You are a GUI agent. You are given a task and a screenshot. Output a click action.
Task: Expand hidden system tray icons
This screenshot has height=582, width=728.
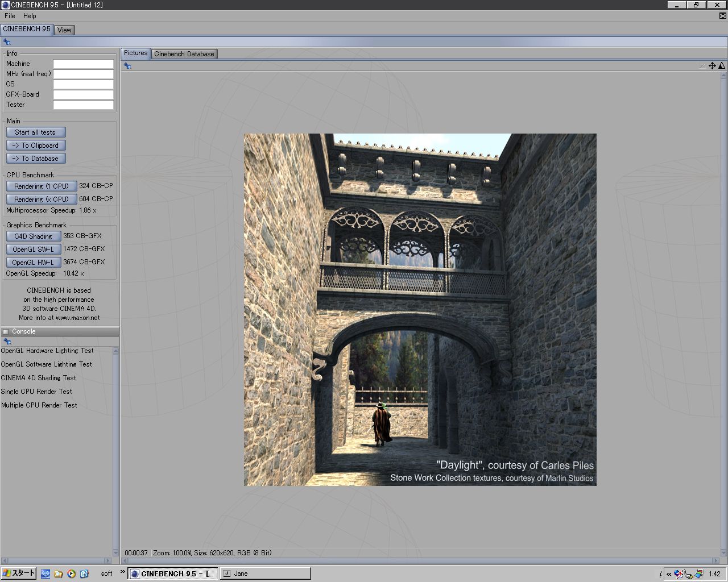(669, 574)
